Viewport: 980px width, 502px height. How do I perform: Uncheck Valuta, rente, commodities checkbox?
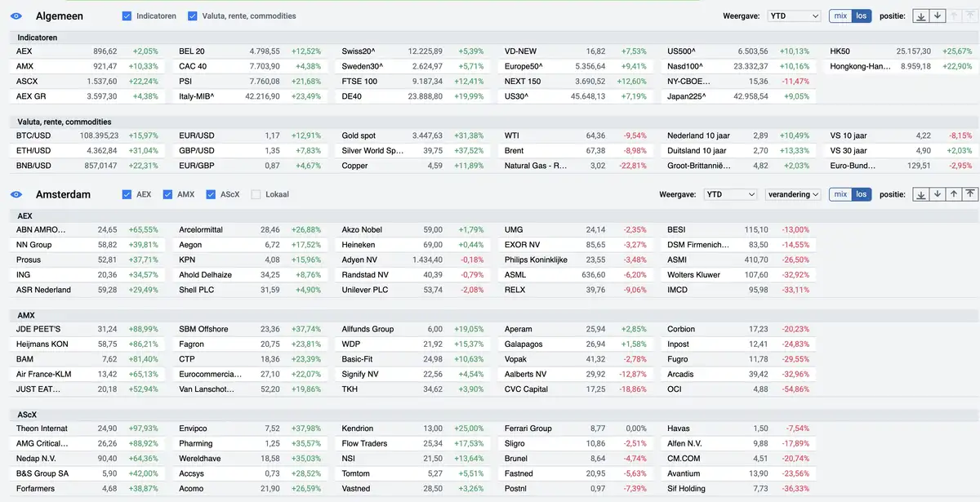tap(193, 16)
